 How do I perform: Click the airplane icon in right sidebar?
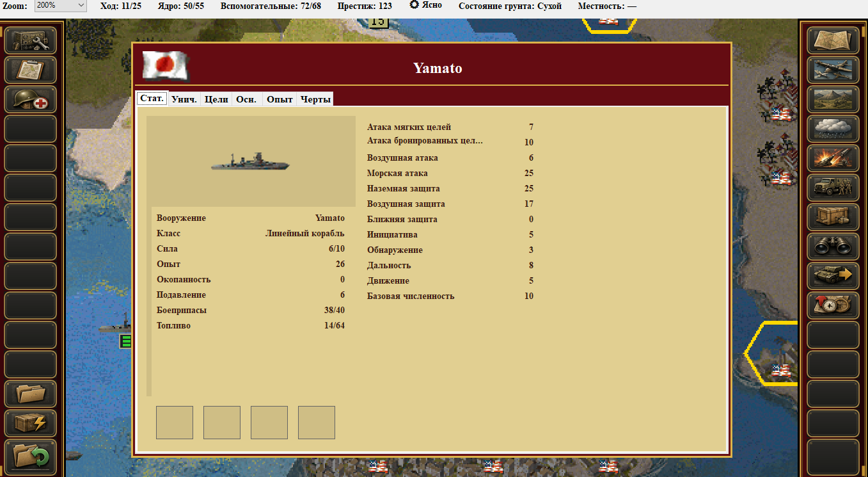pos(833,70)
